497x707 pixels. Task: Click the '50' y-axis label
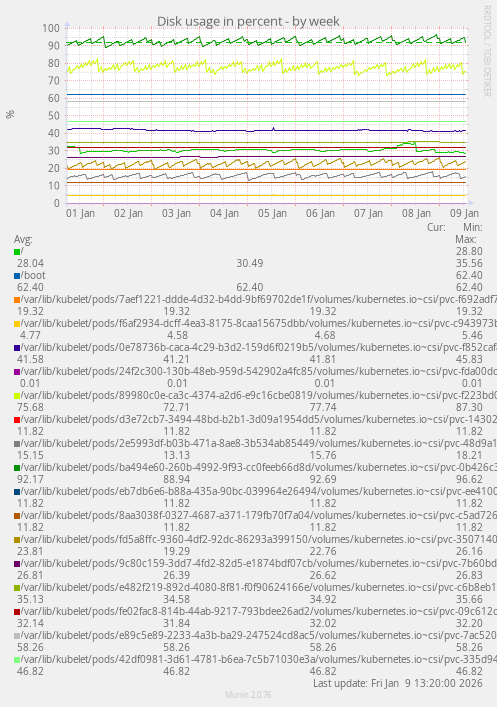coord(54,115)
